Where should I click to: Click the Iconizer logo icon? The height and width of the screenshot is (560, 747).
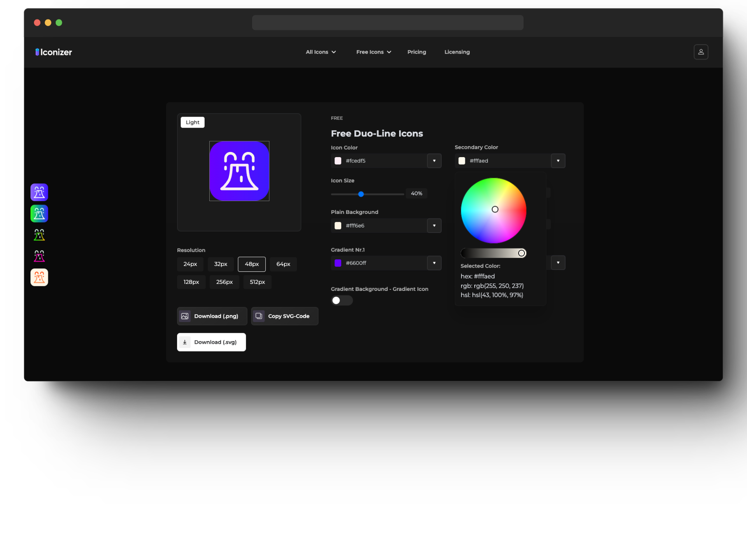37,52
